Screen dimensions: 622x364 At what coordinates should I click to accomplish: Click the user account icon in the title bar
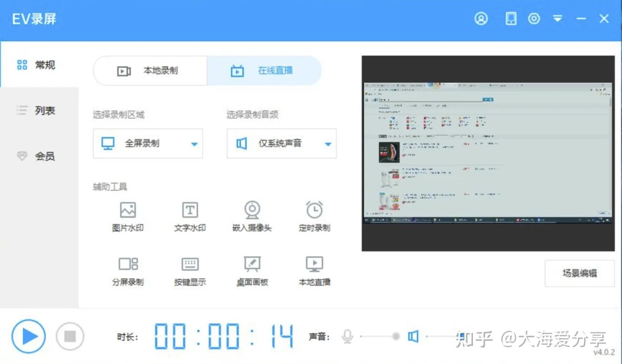[481, 19]
